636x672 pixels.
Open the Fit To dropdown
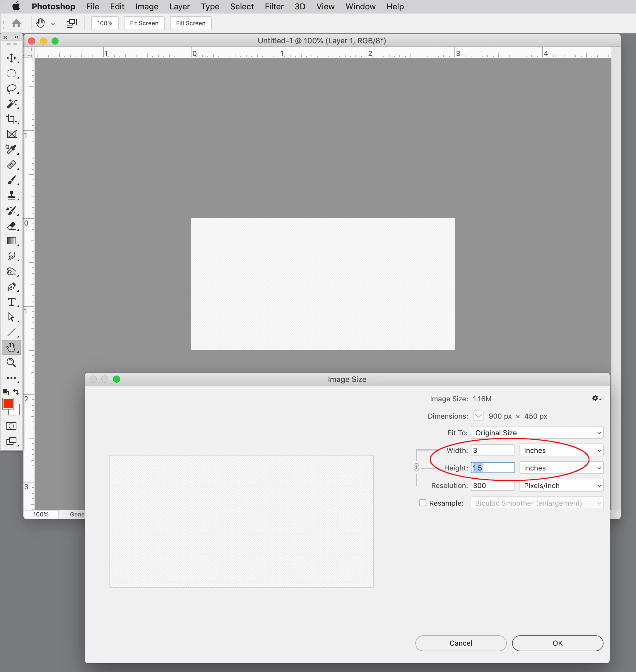(x=537, y=432)
